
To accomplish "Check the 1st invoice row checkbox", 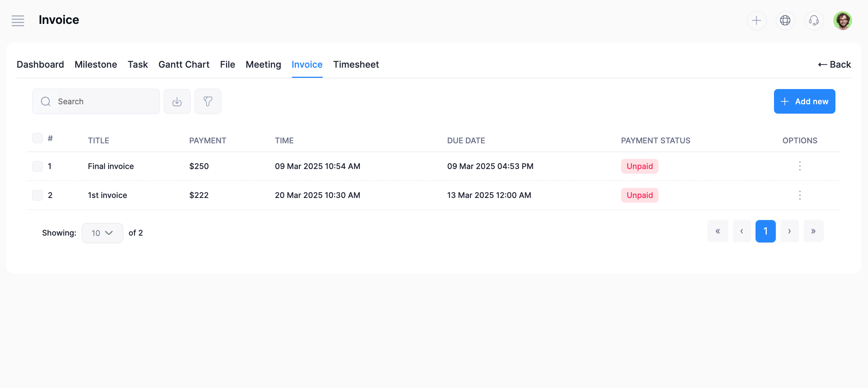I will (37, 195).
